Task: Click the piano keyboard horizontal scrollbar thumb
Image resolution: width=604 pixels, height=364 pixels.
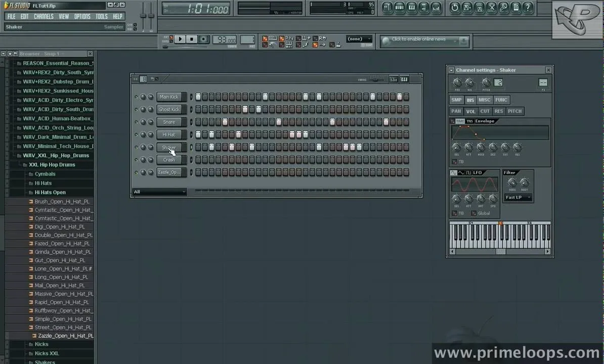Action: click(501, 252)
